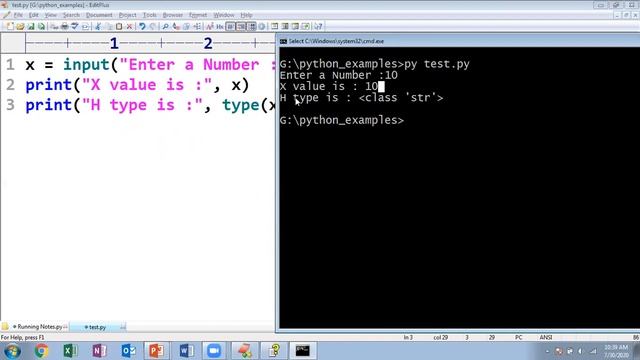Click the red X Delete icon
This screenshot has width=640, height=360.
click(129, 27)
